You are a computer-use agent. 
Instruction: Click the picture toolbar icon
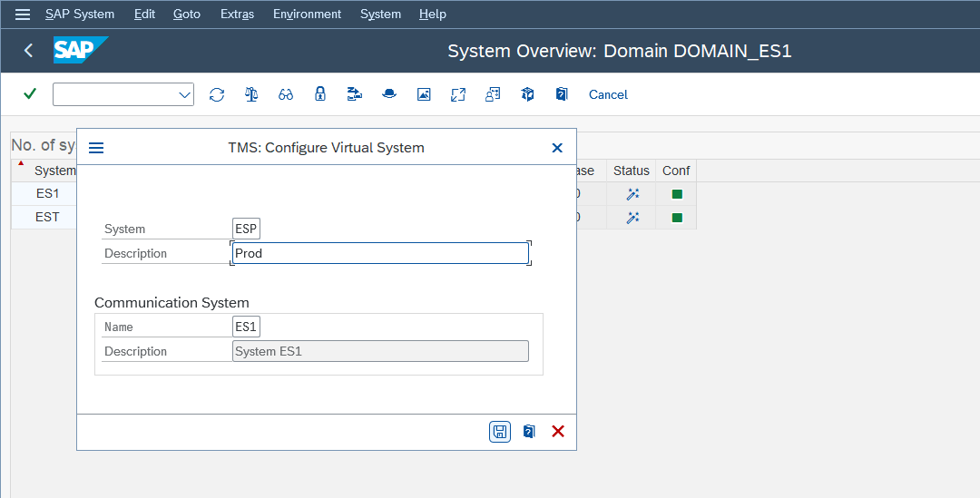pos(424,94)
